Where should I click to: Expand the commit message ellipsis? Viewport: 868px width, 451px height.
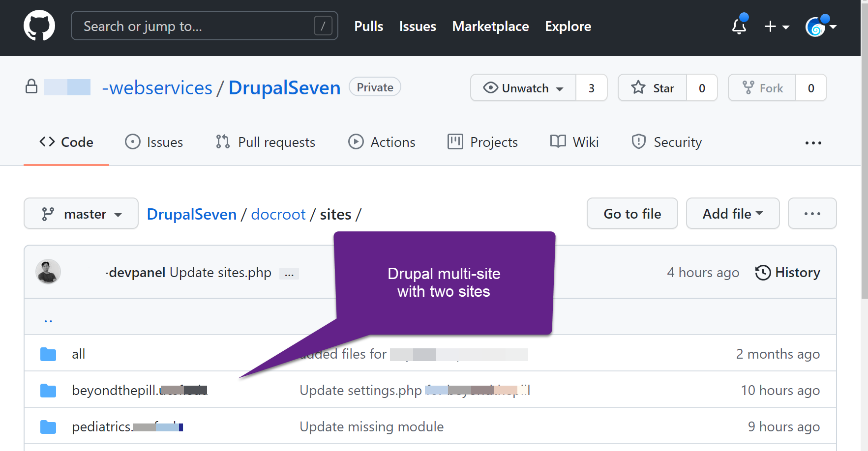[289, 274]
